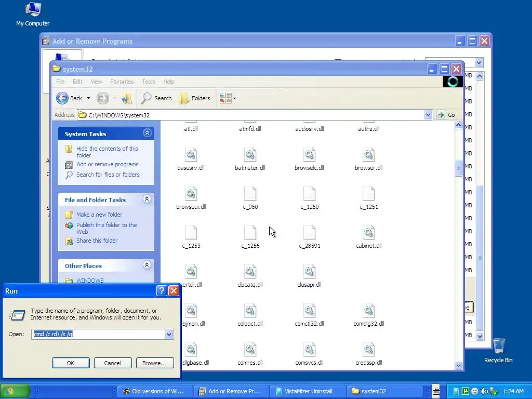Image resolution: width=532 pixels, height=399 pixels.
Task: Click the volume speaker tray icon
Action: [484, 391]
